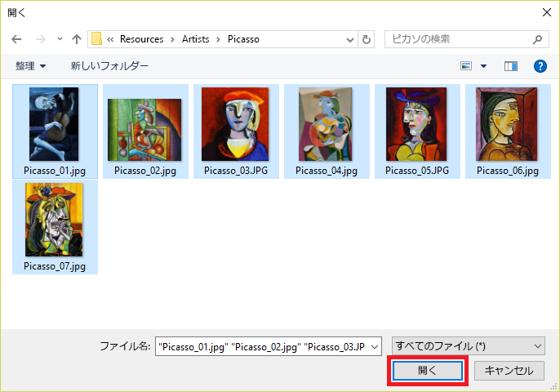Refresh the Picasso folder view

(x=366, y=39)
